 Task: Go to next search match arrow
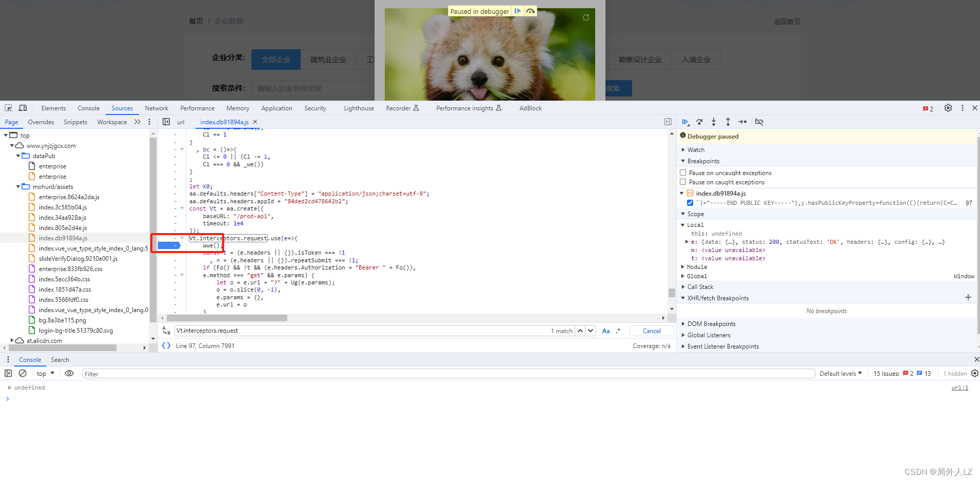coord(591,331)
